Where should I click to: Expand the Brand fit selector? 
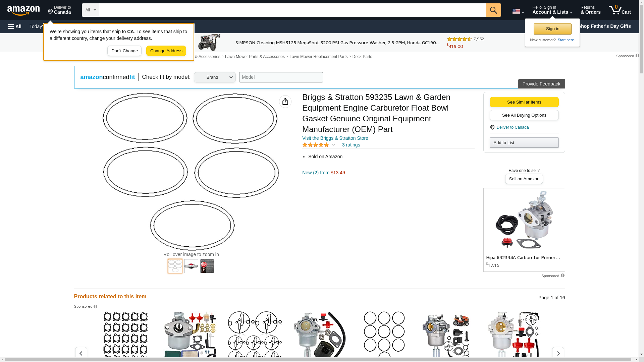click(x=215, y=77)
